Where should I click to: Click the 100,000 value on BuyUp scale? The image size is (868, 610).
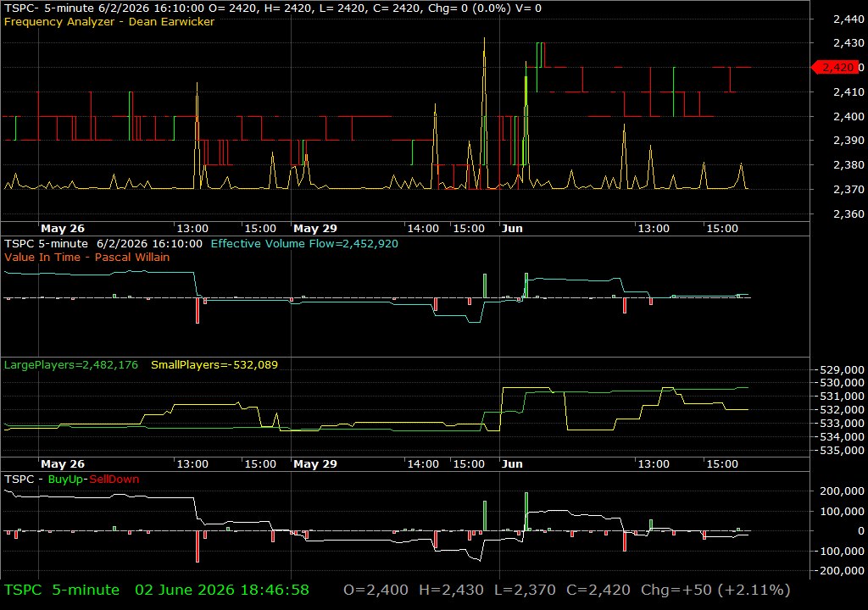(842, 511)
